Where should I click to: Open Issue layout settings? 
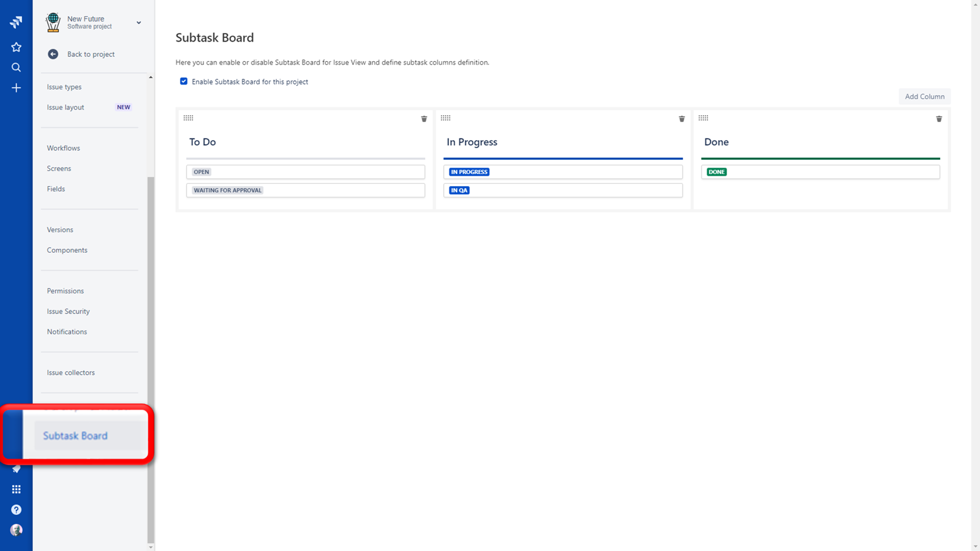pos(66,107)
